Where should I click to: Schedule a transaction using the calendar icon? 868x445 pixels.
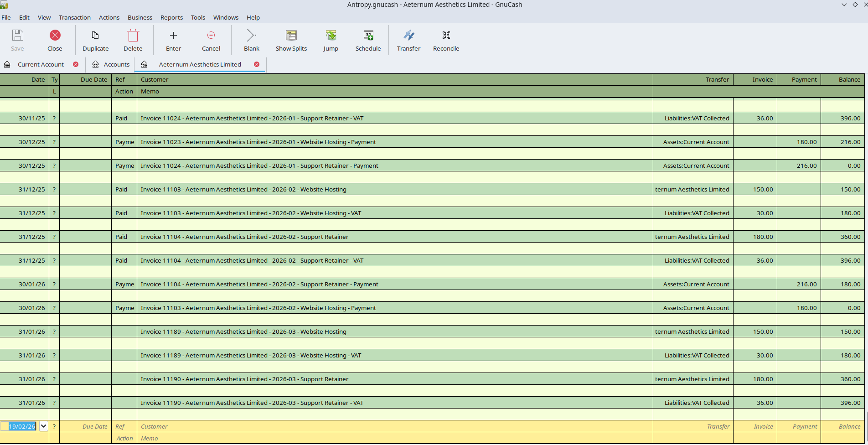pyautogui.click(x=368, y=40)
